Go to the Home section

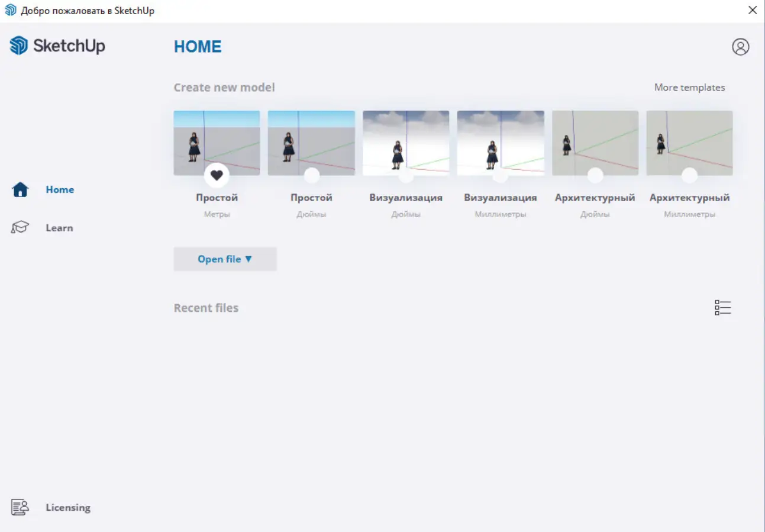(43, 189)
